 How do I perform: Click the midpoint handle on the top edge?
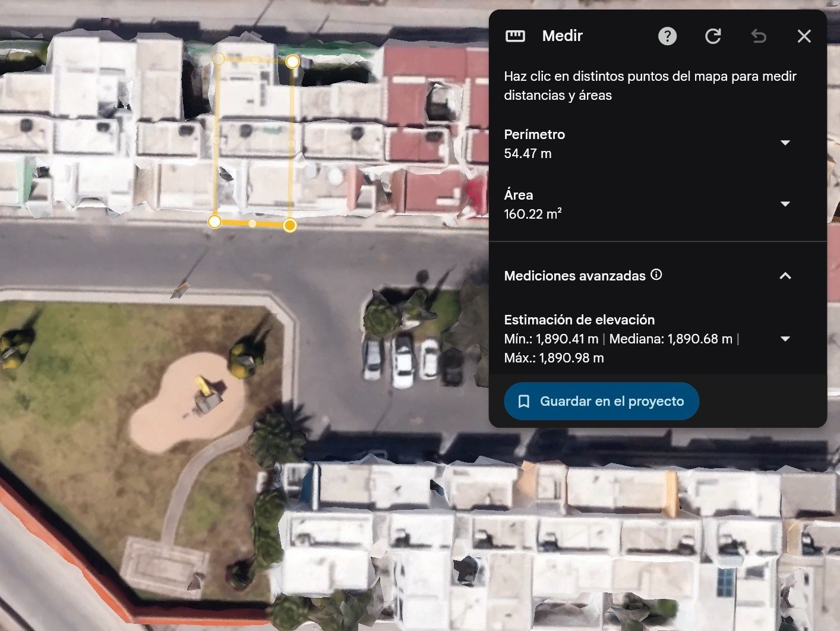[255, 60]
